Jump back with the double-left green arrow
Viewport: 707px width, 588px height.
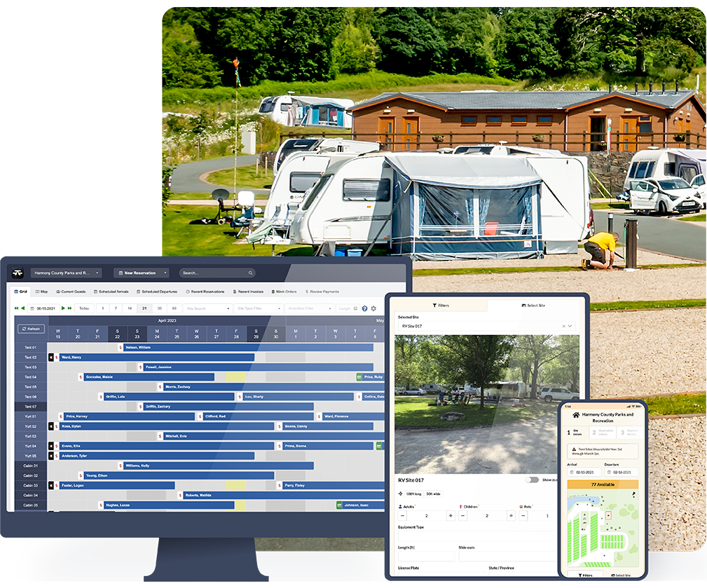click(16, 308)
